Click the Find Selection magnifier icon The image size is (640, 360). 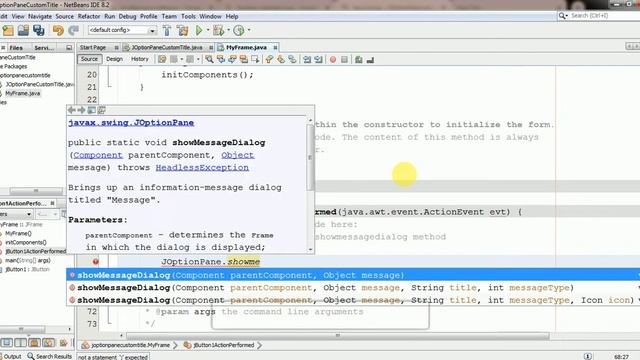click(209, 60)
